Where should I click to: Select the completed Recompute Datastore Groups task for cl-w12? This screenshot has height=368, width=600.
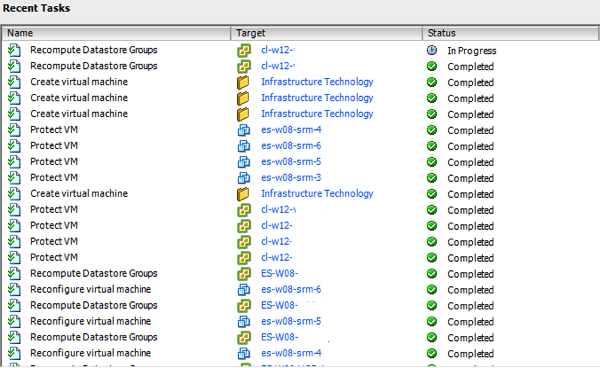pos(94,66)
